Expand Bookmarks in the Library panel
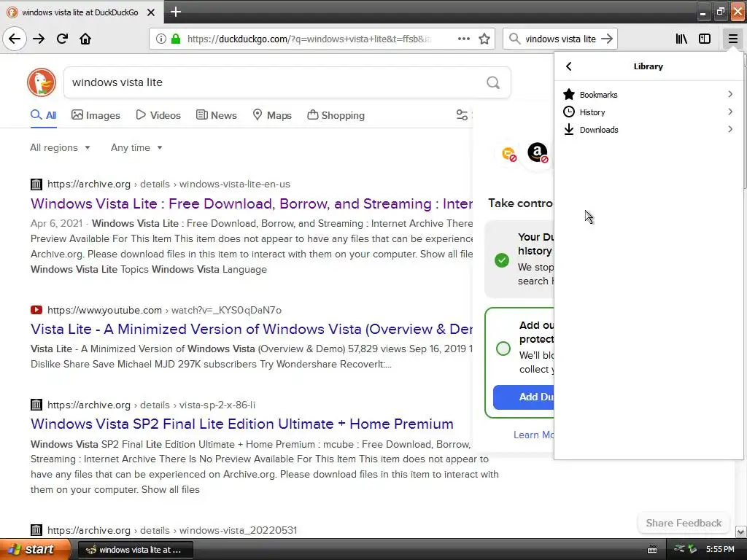This screenshot has width=747, height=560. click(x=648, y=94)
